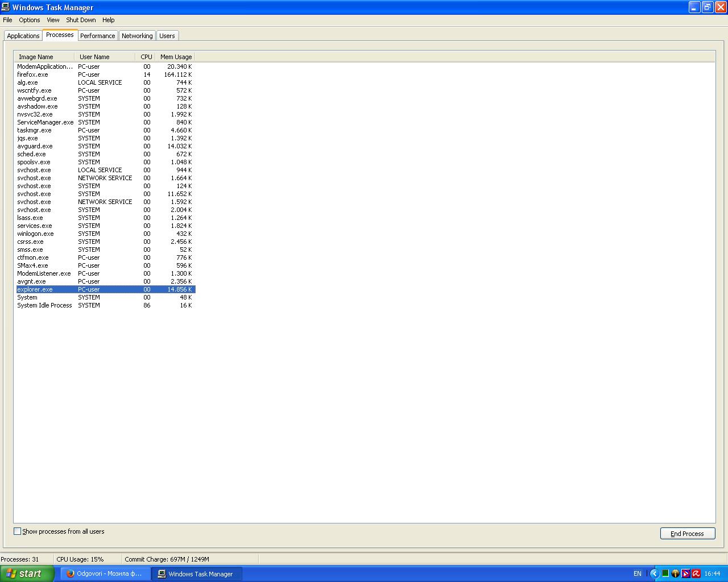Open the Shut Down menu
This screenshot has height=582, width=728.
(81, 20)
